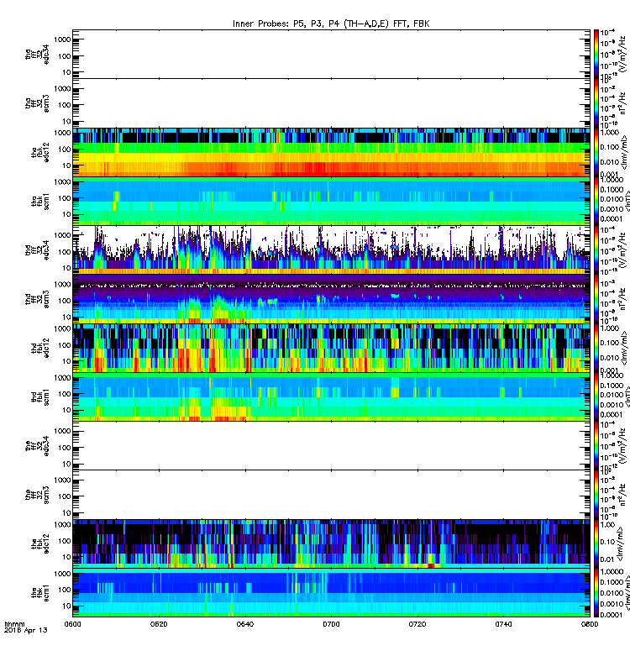The width and height of the screenshot is (630, 672).
Task: Click the thd fbk scm1 spectrogram panel
Action: 331,397
